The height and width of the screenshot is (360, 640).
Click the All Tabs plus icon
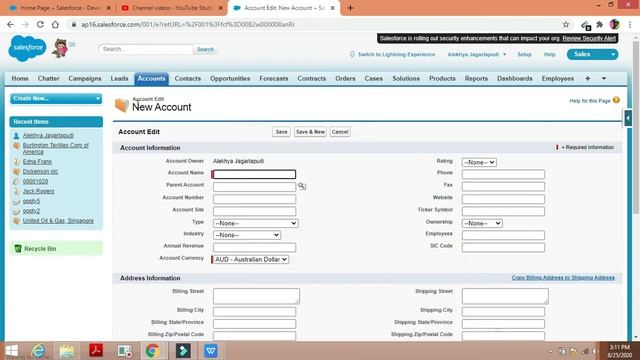click(588, 78)
